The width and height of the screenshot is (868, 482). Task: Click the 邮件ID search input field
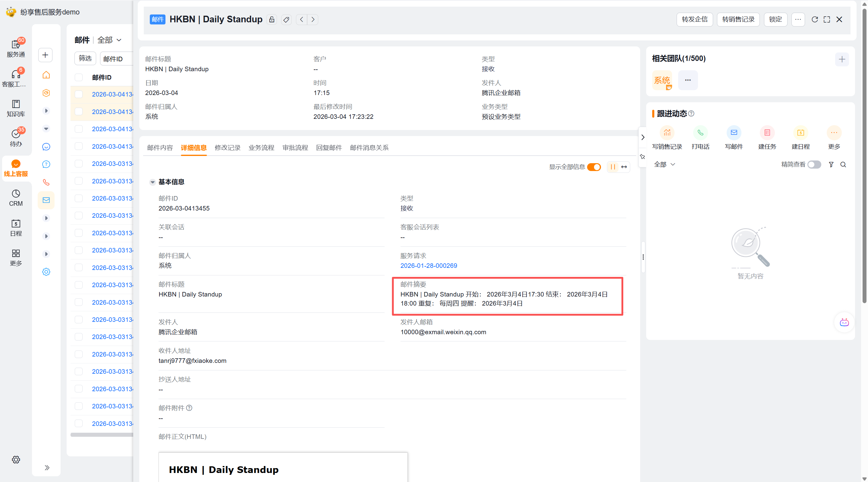pos(116,59)
